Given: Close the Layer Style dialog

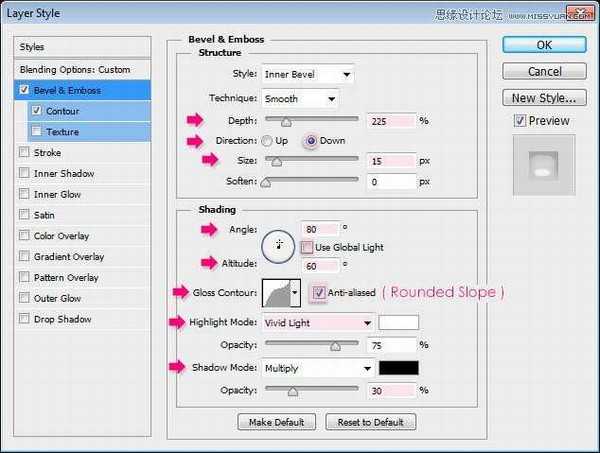Looking at the screenshot, I should pos(580,13).
